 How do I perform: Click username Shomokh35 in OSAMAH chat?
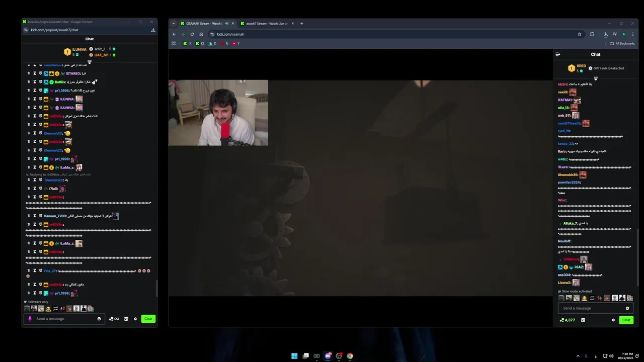coord(568,175)
